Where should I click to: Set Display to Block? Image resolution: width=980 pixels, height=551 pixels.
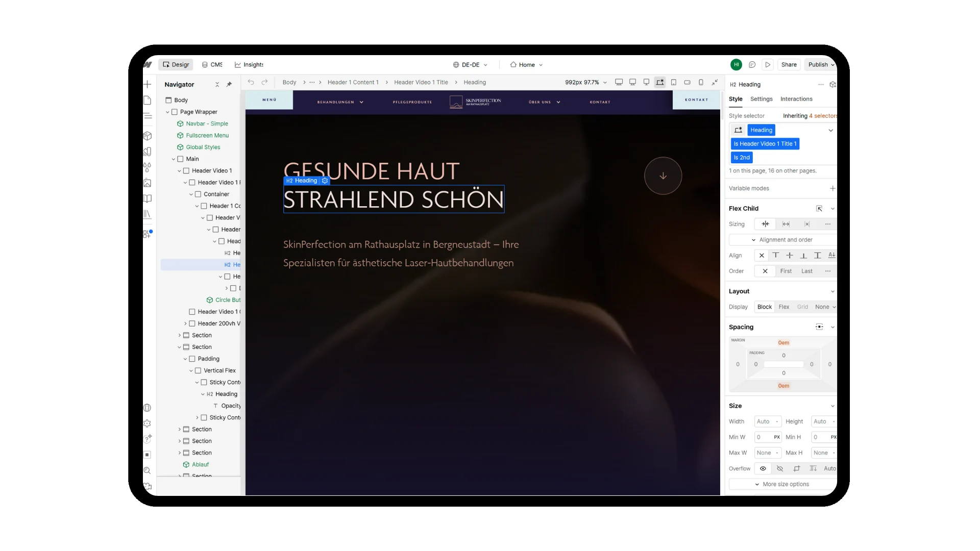point(765,307)
